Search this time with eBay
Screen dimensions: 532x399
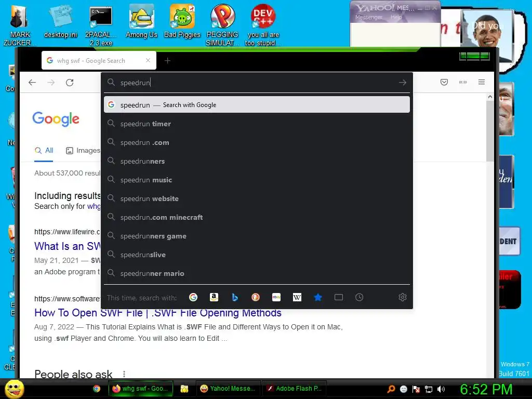point(276,297)
